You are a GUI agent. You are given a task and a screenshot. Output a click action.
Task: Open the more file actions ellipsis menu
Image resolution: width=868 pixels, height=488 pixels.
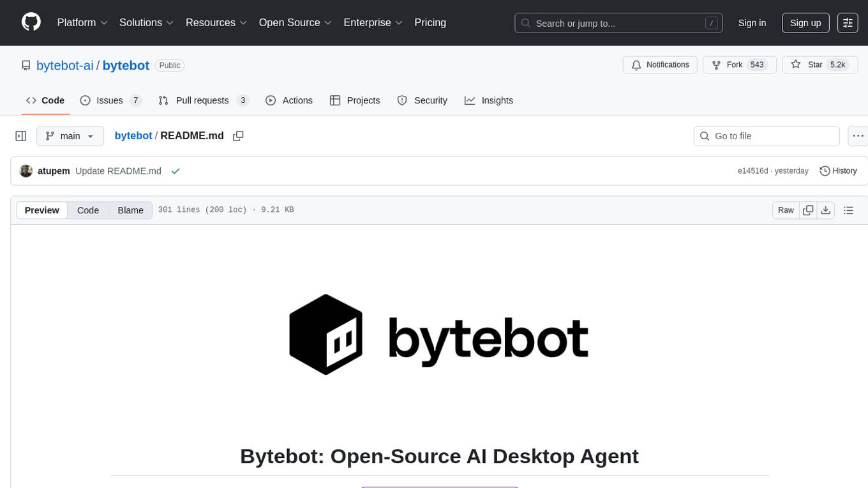[x=858, y=136]
